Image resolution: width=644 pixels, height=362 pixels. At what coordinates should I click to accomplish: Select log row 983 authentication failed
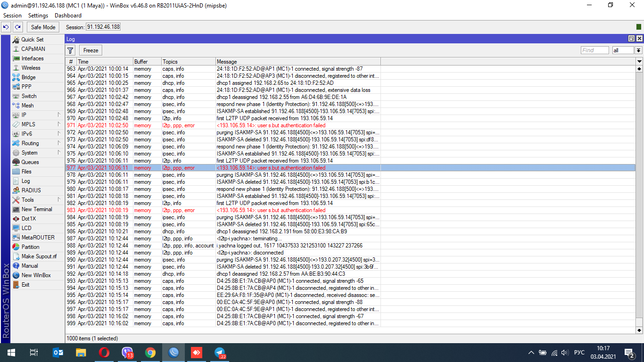[350, 210]
